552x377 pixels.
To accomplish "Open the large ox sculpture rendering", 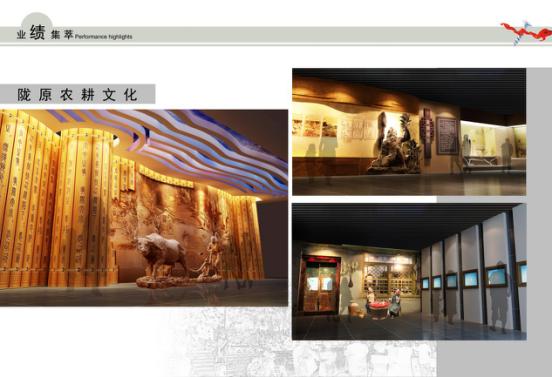I will tap(144, 208).
